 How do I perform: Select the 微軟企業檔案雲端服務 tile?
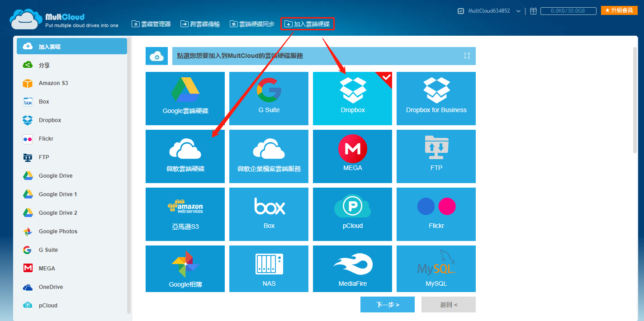click(x=269, y=156)
